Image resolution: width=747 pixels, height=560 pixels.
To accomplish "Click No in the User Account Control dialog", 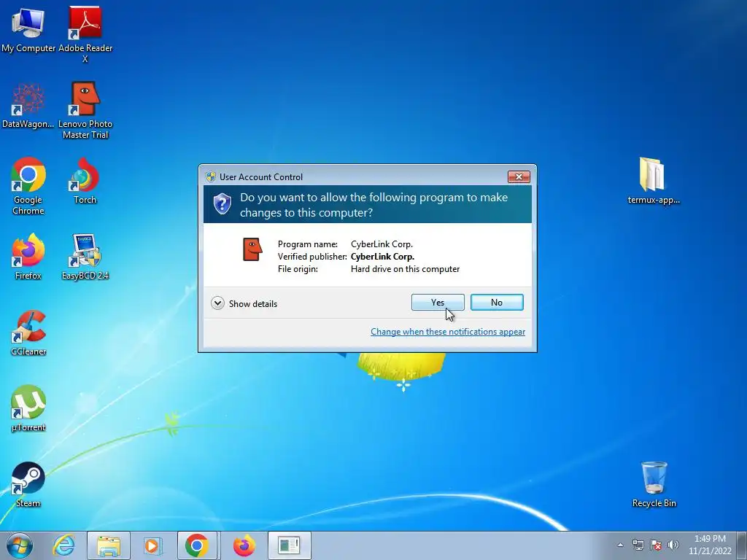I will pos(496,303).
